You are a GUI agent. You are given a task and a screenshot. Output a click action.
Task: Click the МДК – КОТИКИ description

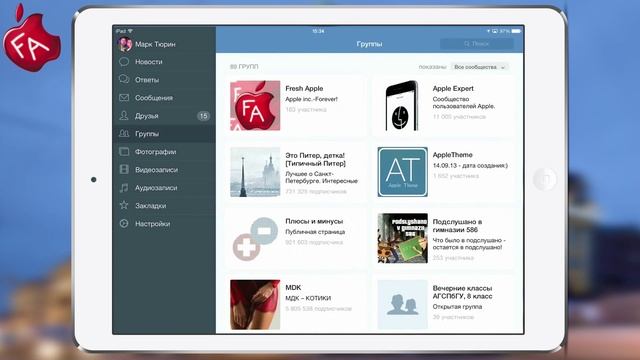tap(308, 298)
